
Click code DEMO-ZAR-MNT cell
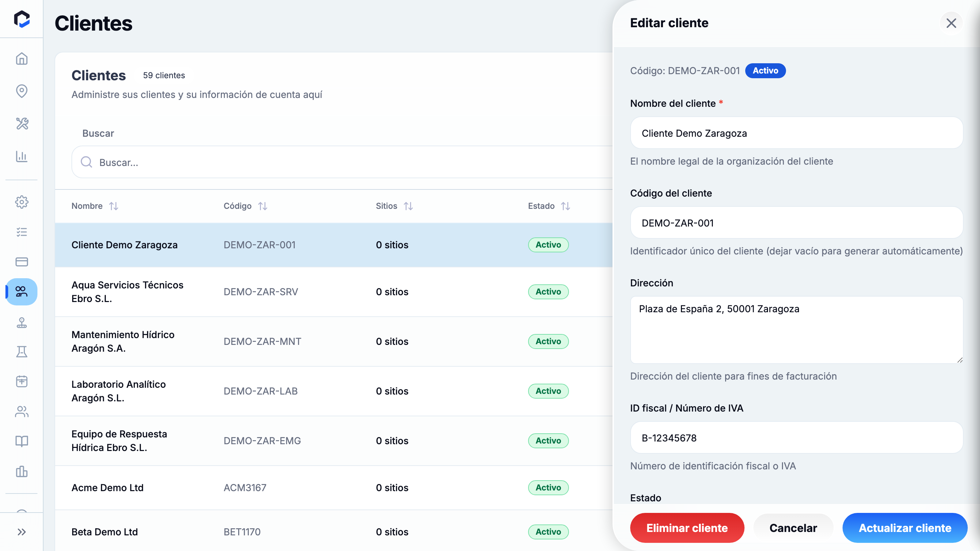(x=262, y=341)
